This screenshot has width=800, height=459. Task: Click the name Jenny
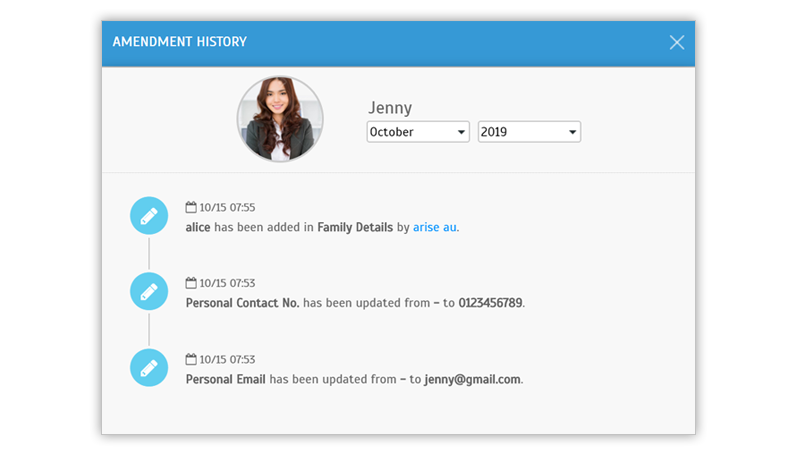(x=390, y=108)
